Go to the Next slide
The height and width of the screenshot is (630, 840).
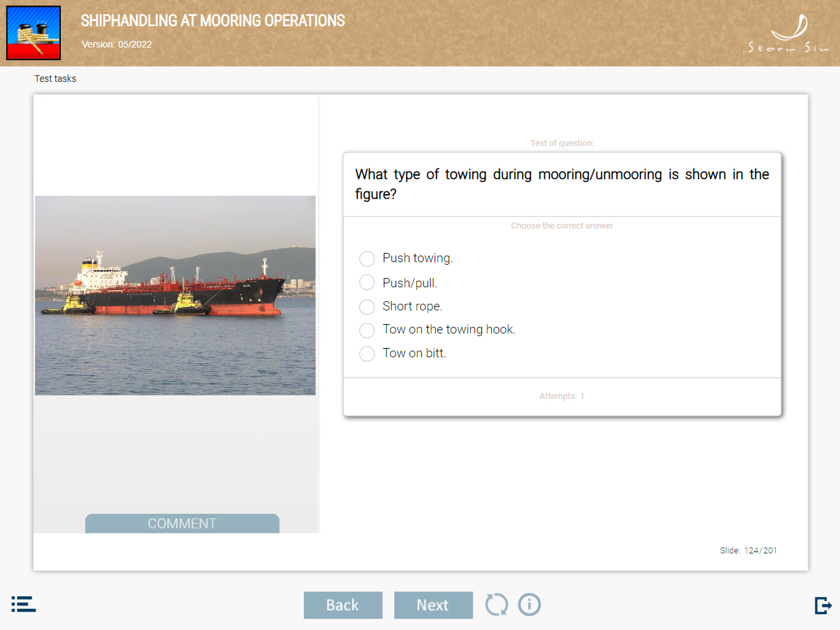[x=433, y=605]
